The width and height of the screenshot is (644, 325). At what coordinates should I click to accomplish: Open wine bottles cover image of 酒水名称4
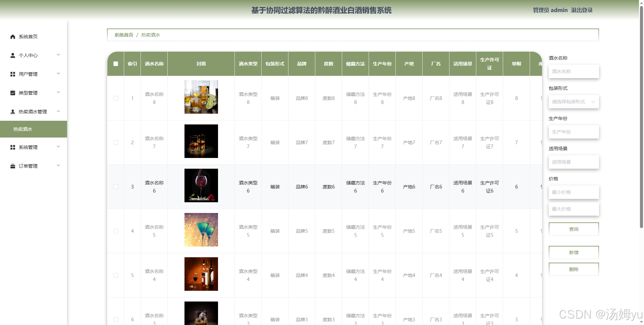point(201,274)
